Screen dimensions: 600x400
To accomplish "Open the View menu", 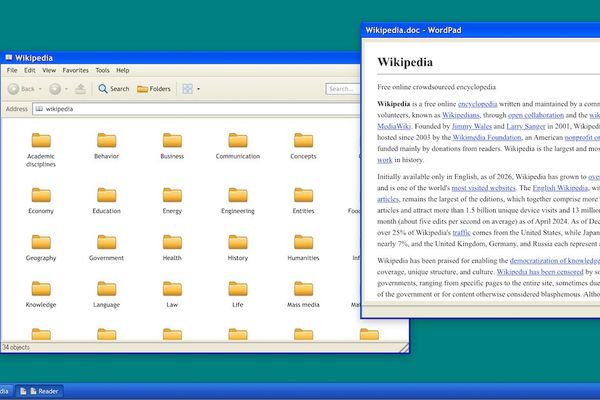I will (x=49, y=70).
